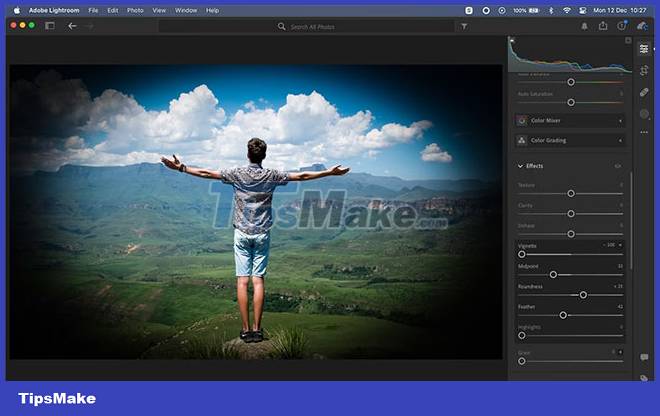Screen dimensions: 660x416
Task: Click the Vignette amount value -100
Action: [x=609, y=245]
